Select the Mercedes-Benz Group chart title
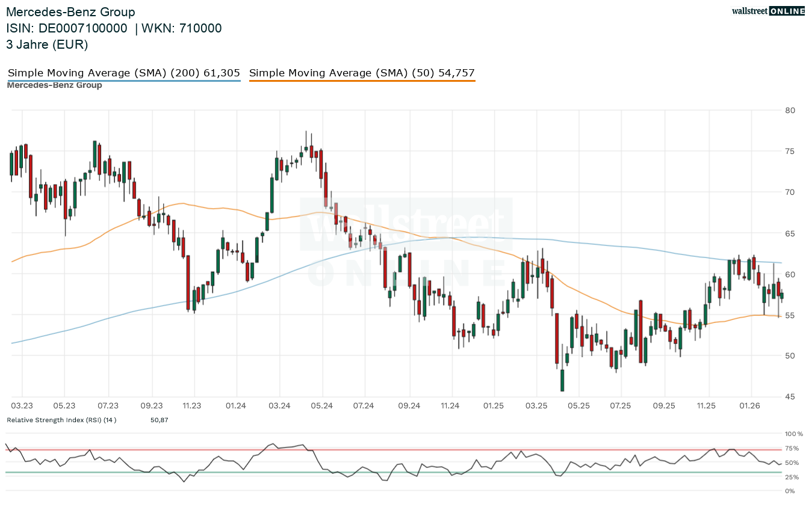Image resolution: width=812 pixels, height=507 pixels. (70, 12)
